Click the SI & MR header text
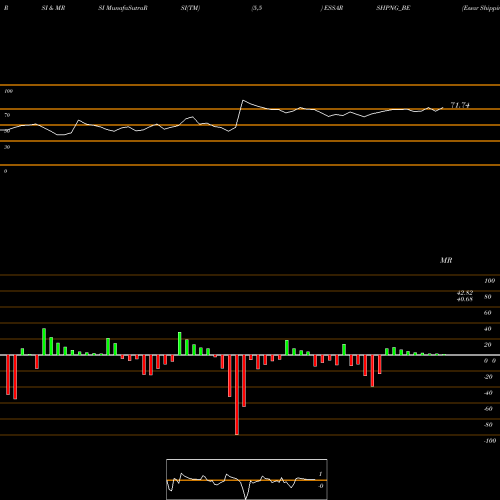This screenshot has height=500, width=500. point(53,8)
